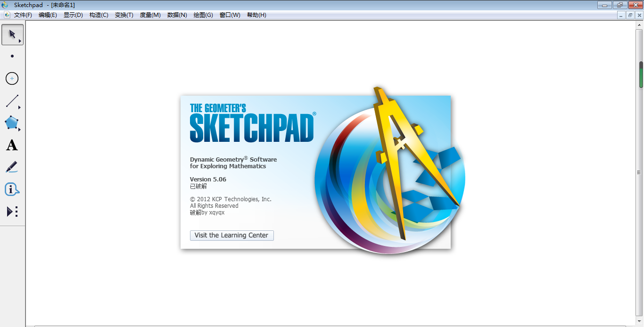This screenshot has height=327, width=644.
Task: Click Visit the Learning Center button
Action: pyautogui.click(x=231, y=235)
